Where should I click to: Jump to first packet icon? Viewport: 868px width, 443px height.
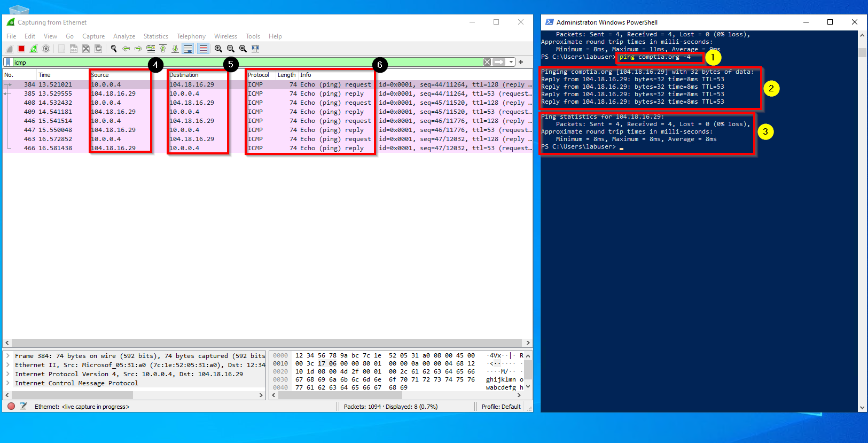[163, 49]
